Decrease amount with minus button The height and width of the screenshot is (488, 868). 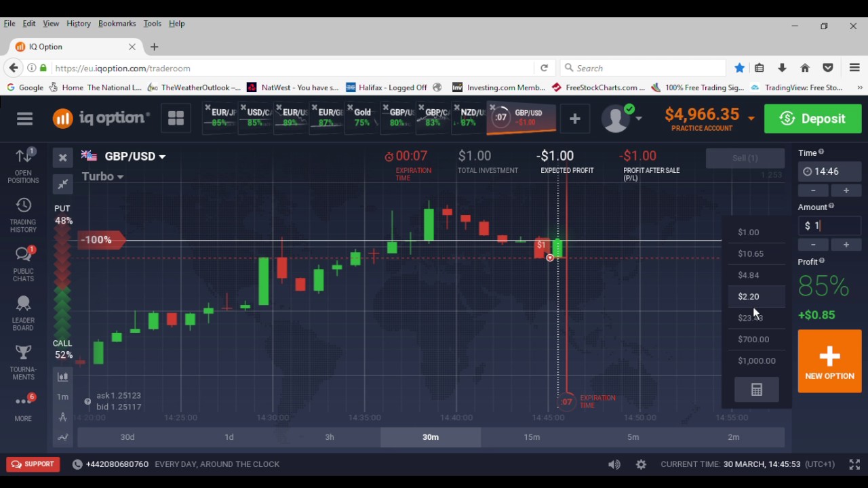[813, 245]
